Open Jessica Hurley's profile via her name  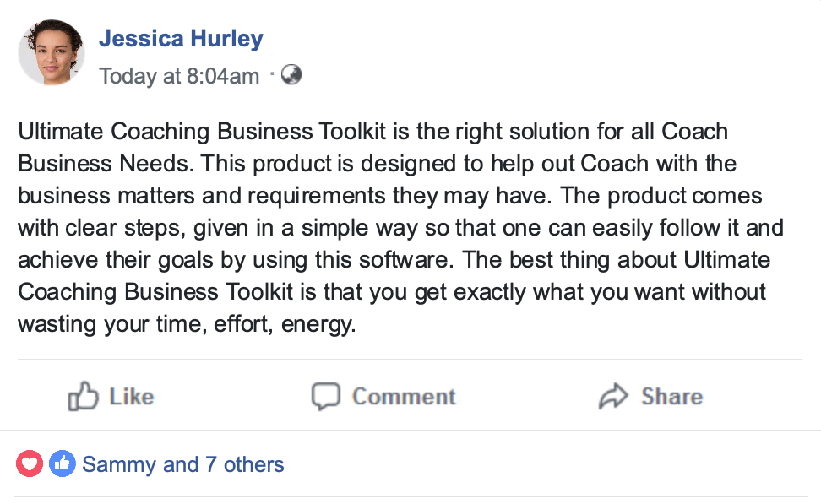181,39
